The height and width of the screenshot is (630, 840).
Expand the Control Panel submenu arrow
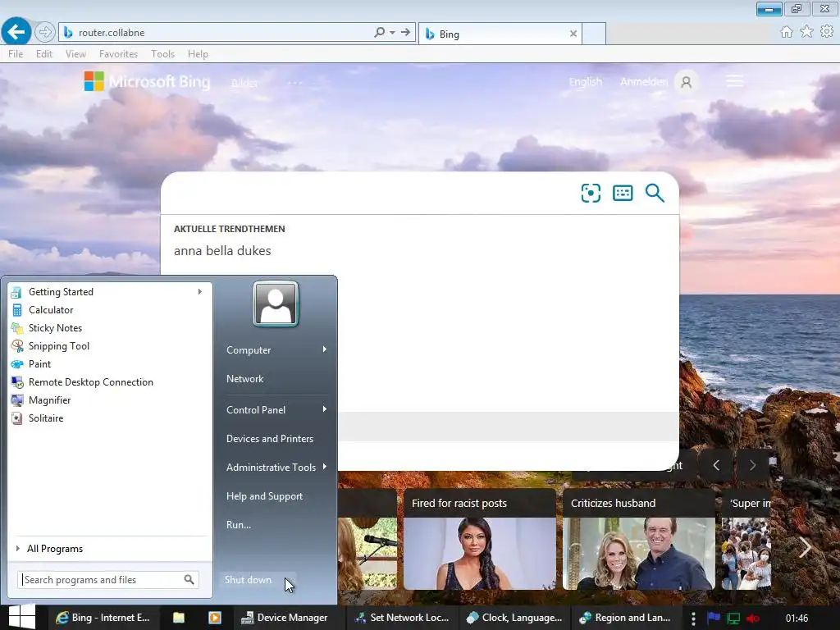tap(325, 409)
